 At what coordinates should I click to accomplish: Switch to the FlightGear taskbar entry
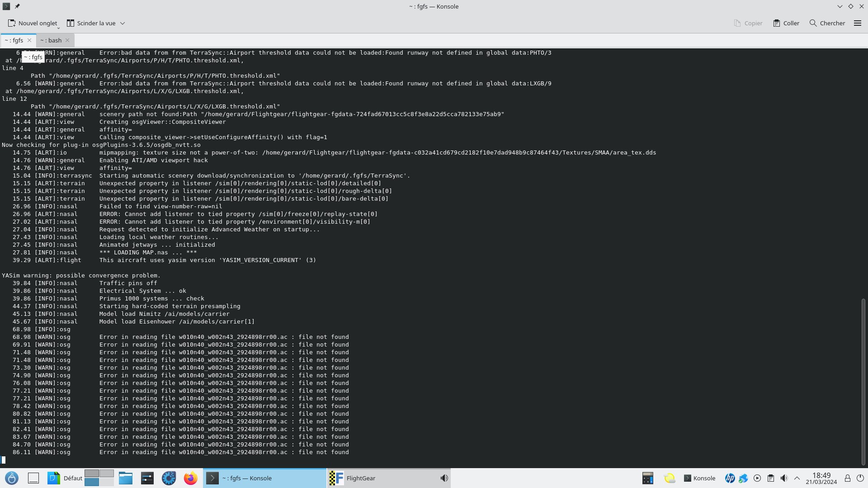pos(388,478)
